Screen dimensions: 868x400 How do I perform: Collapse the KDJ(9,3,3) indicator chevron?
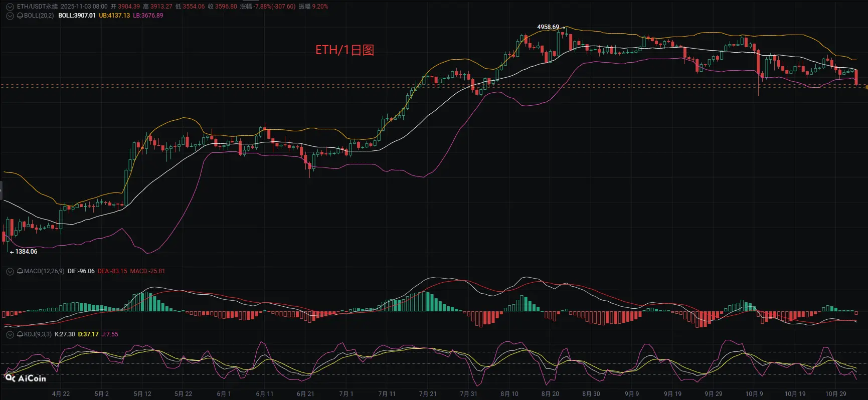click(10, 334)
